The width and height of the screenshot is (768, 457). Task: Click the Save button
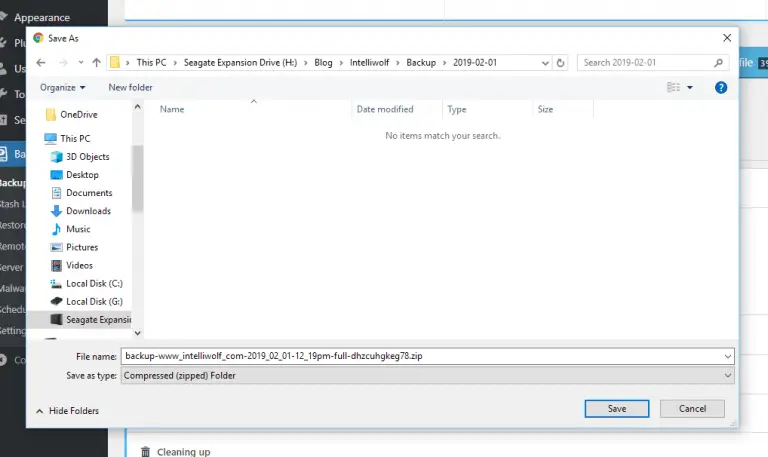tap(617, 408)
